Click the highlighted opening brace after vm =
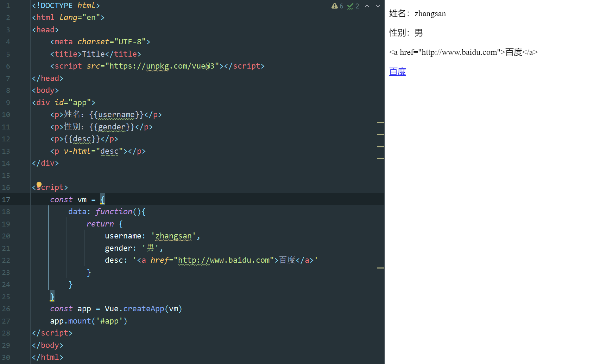This screenshot has height=364, width=613. (102, 200)
